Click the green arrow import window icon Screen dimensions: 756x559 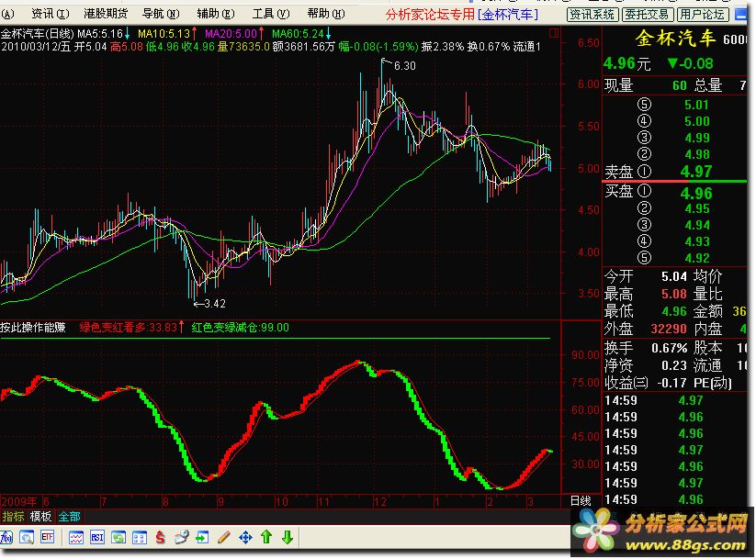click(202, 538)
